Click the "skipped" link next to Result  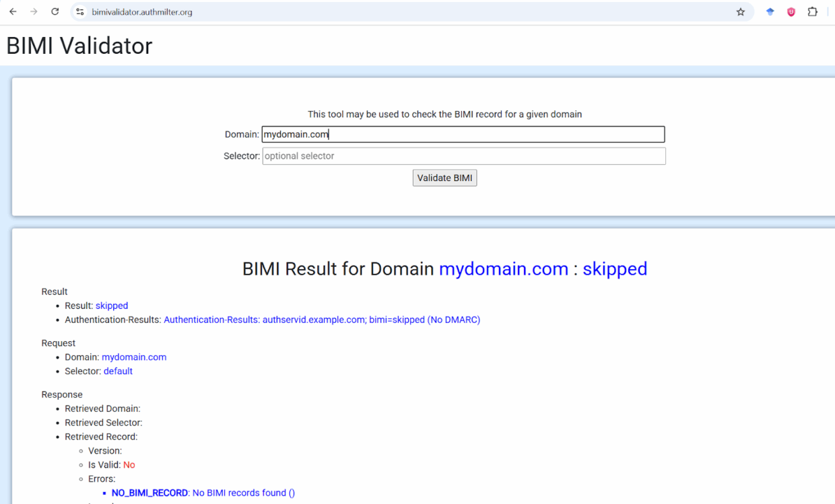(x=111, y=305)
